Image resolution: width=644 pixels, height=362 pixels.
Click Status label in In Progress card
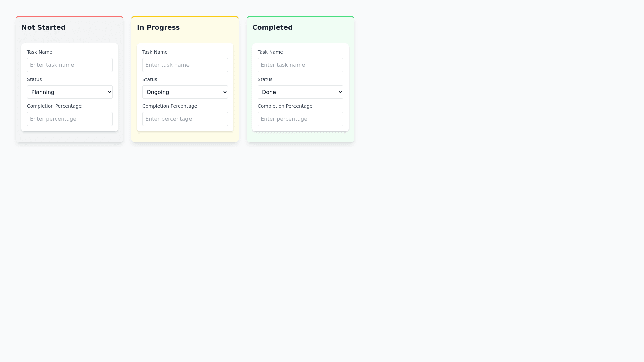tap(150, 79)
